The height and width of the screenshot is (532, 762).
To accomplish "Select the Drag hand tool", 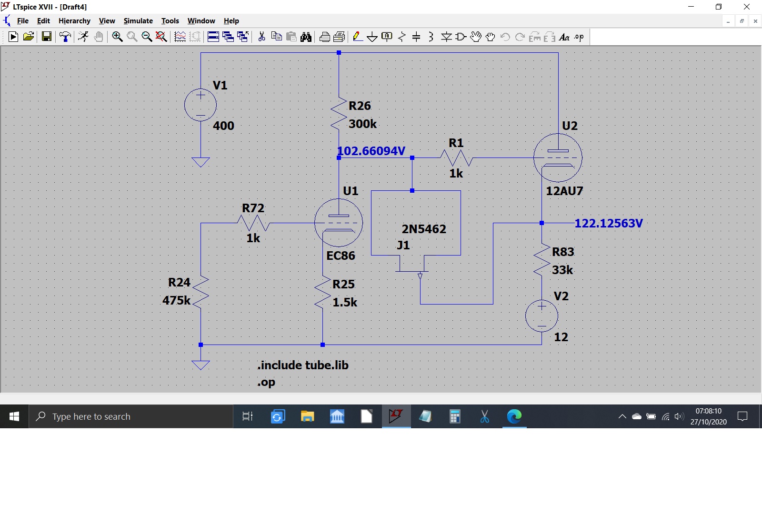I will [x=491, y=37].
